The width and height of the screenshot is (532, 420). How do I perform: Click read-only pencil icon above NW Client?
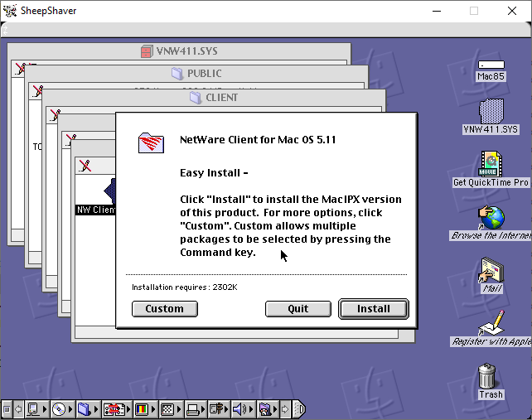(x=85, y=166)
